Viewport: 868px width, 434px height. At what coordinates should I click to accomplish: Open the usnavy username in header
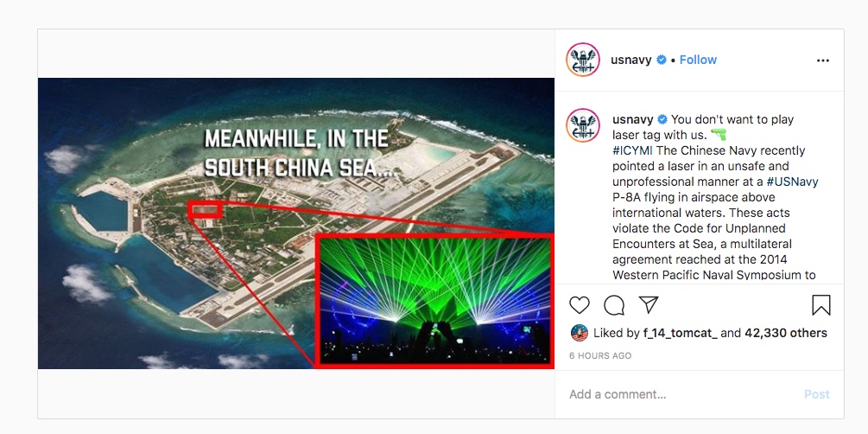tap(631, 60)
